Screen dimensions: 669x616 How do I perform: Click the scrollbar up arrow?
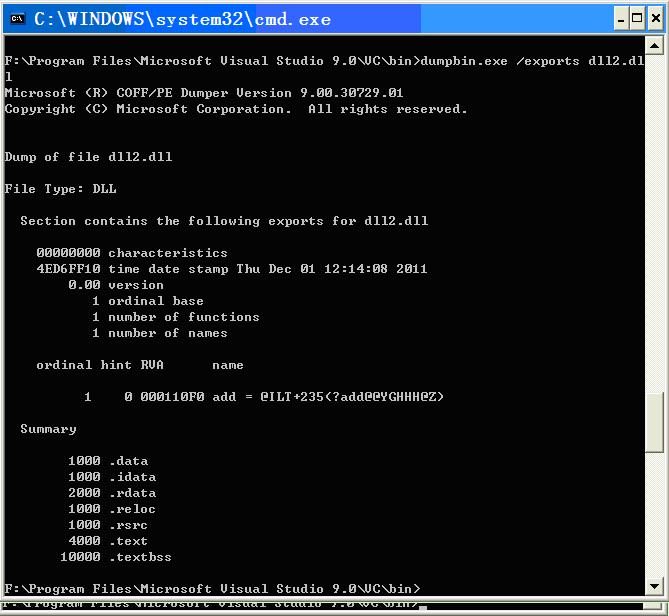pos(655,47)
